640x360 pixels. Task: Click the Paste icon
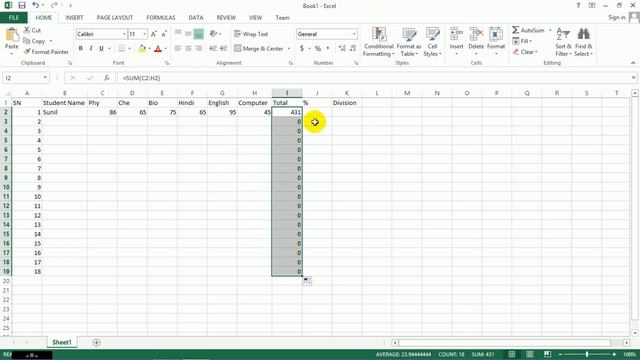12,35
